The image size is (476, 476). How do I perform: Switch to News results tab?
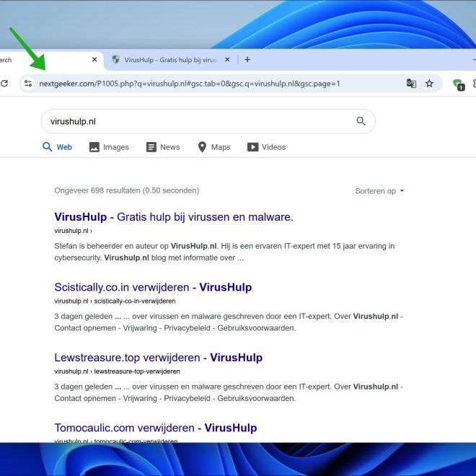[x=163, y=147]
